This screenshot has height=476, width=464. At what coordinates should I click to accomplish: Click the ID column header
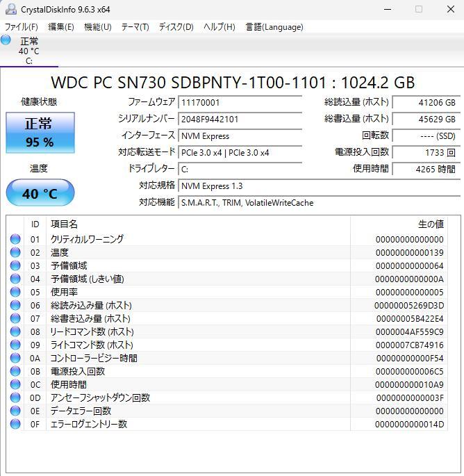coord(35,224)
